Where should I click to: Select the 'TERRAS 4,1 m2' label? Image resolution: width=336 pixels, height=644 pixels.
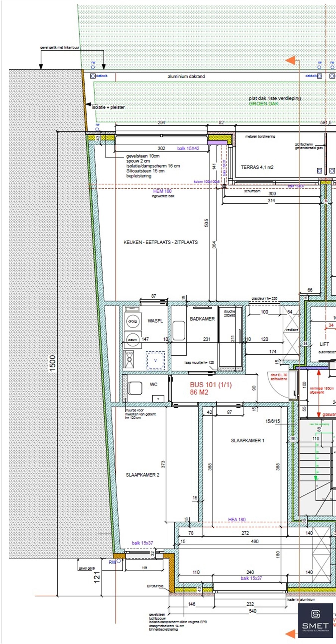point(257,167)
